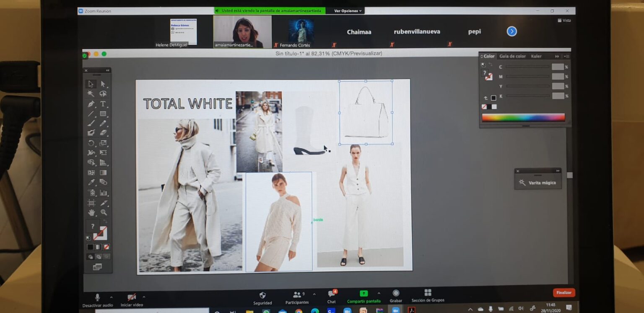Pick a color from the spectrum bar

click(523, 117)
